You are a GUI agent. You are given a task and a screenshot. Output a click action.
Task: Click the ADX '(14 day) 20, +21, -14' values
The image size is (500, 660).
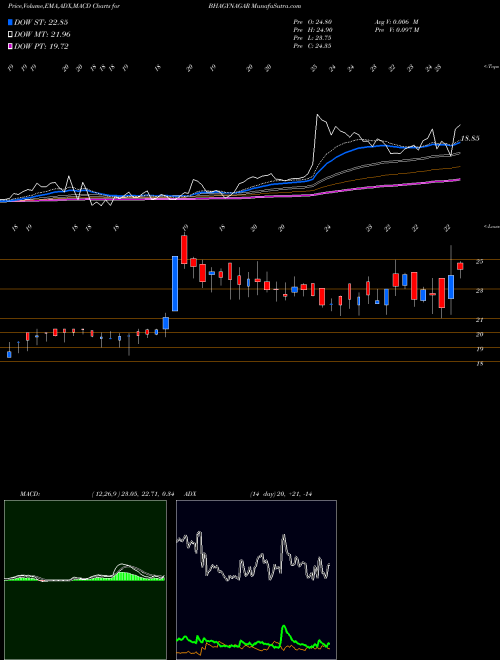click(x=280, y=493)
